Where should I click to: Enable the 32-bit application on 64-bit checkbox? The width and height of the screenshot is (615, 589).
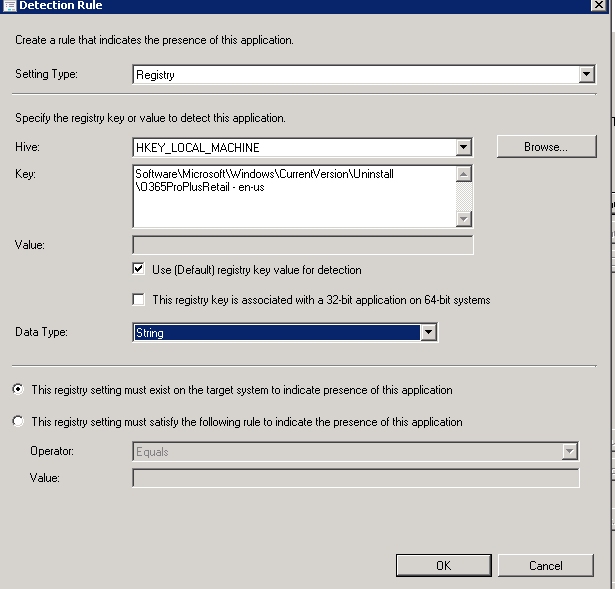pos(138,300)
